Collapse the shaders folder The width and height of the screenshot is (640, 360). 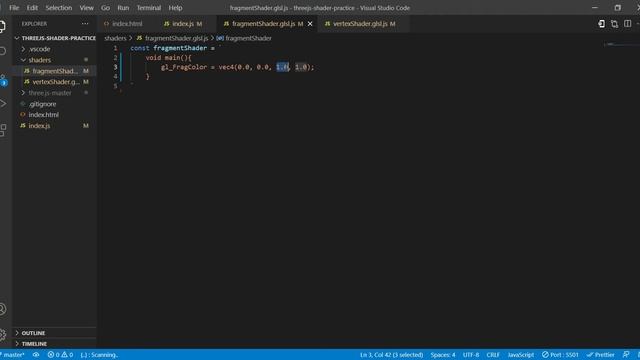(55, 60)
